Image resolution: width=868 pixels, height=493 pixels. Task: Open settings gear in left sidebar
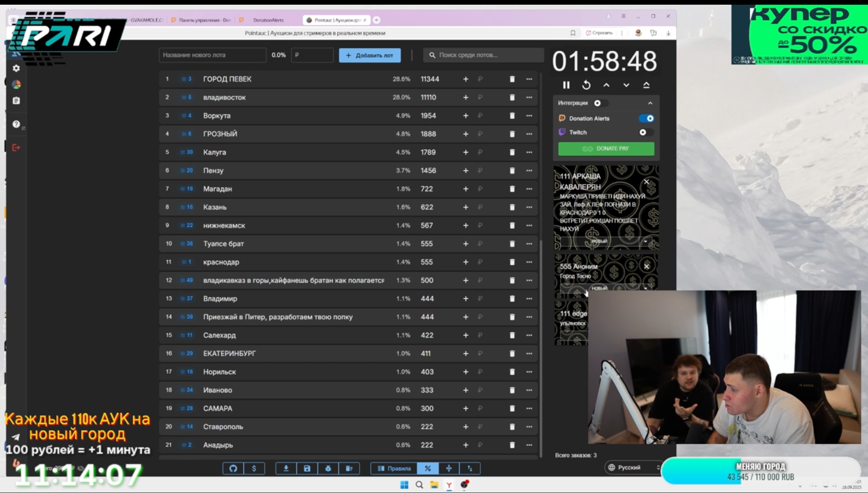tap(16, 68)
